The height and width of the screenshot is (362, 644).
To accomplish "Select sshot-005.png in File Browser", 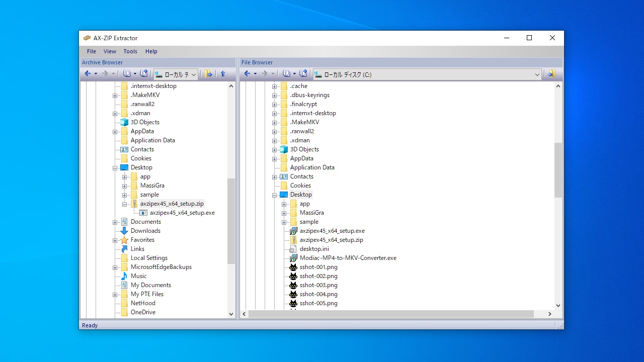I will (x=318, y=303).
